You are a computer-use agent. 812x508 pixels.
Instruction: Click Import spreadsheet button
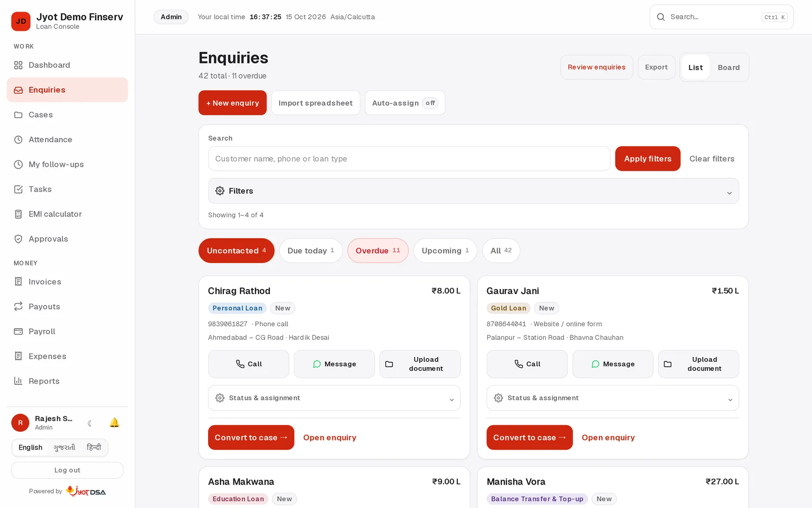316,103
